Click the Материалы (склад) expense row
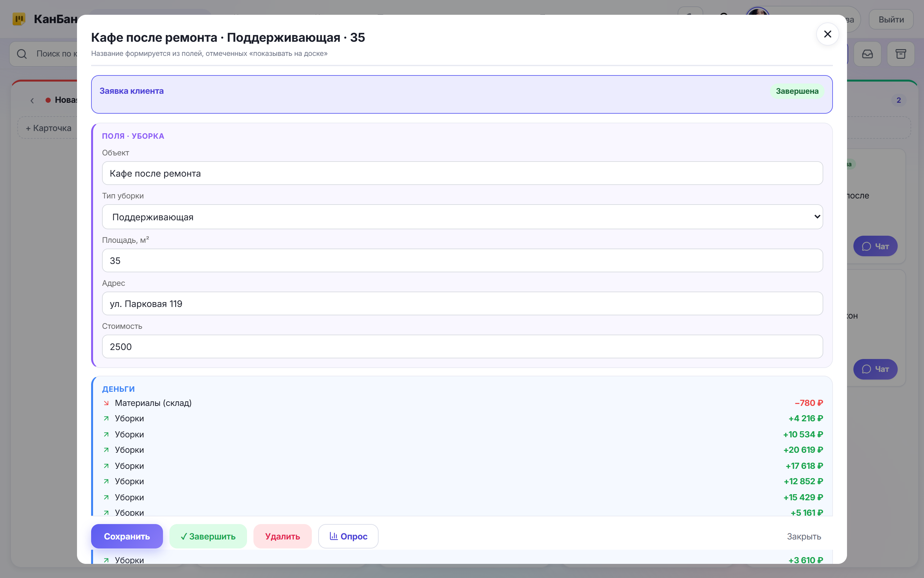Screen dimensions: 924x578 click(x=462, y=403)
